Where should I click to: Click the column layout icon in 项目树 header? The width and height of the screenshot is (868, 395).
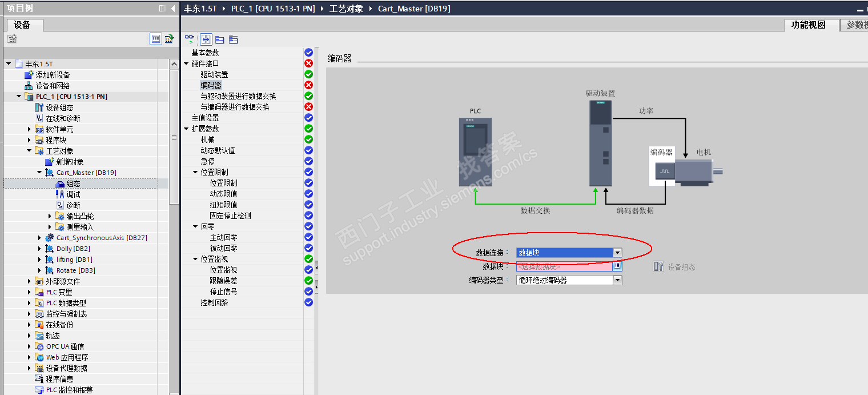[162, 9]
